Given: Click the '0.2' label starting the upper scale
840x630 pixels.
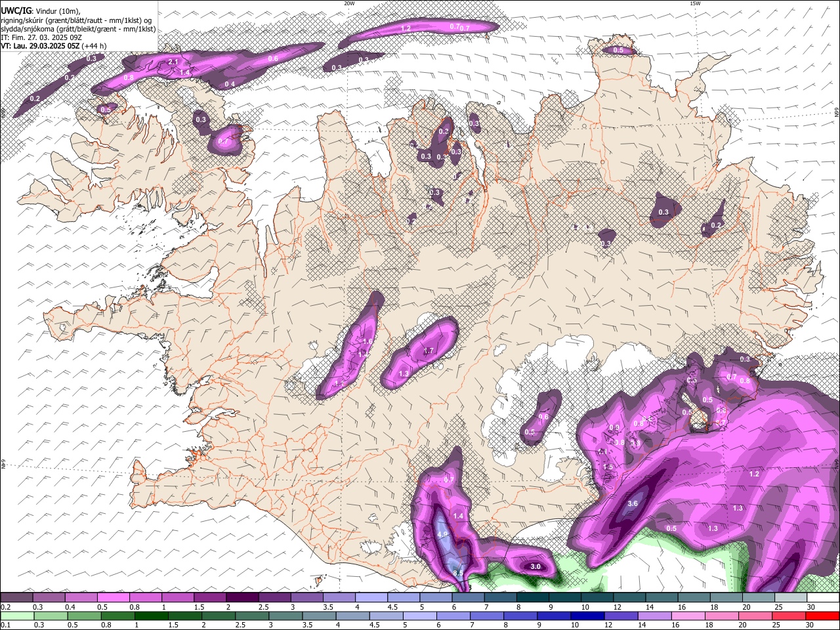Looking at the screenshot, I should tap(5, 607).
